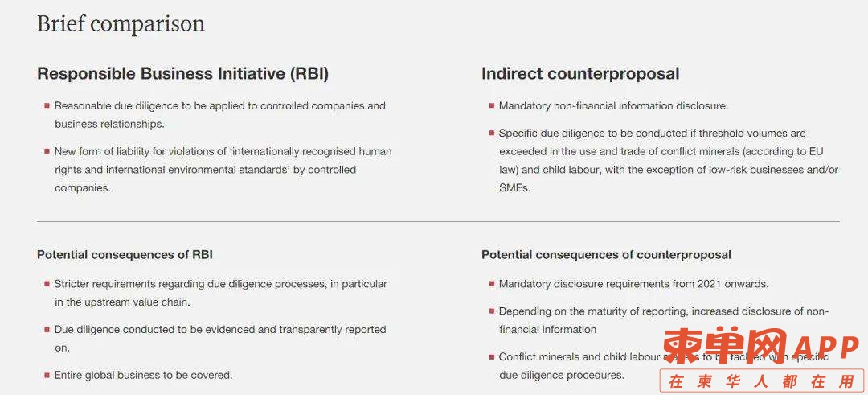Click the 'Potential consequences of counterproposal' subheading

click(x=606, y=255)
